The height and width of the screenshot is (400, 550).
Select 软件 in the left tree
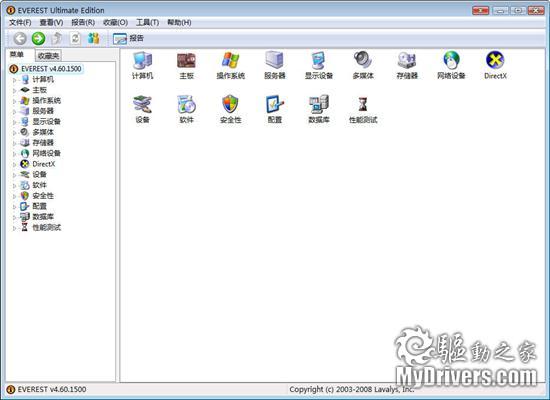pyautogui.click(x=39, y=185)
